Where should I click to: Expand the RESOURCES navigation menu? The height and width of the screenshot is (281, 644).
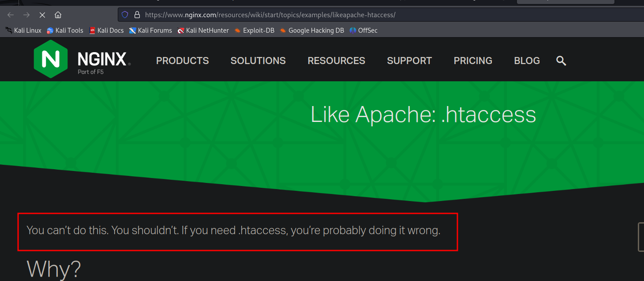336,61
